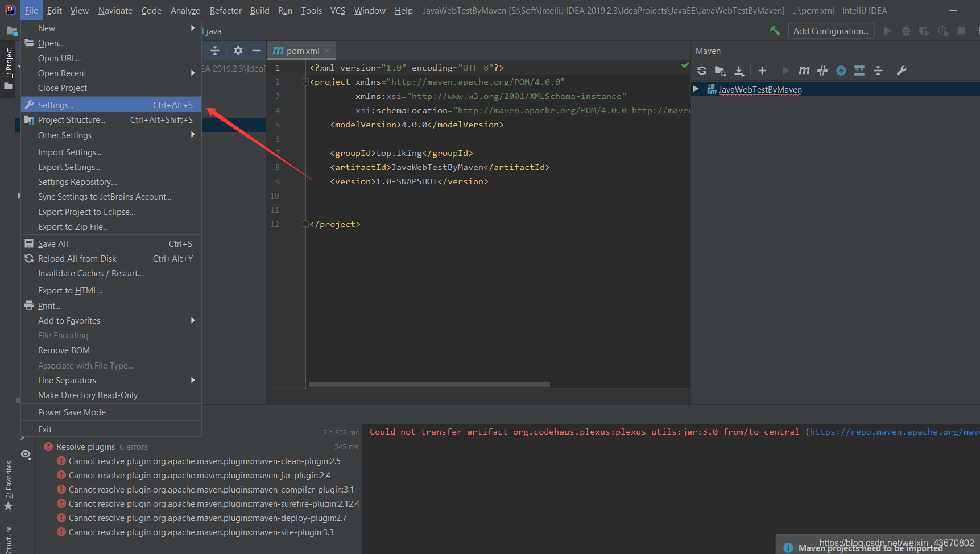
Task: Click the Stop square icon
Action: pyautogui.click(x=961, y=31)
